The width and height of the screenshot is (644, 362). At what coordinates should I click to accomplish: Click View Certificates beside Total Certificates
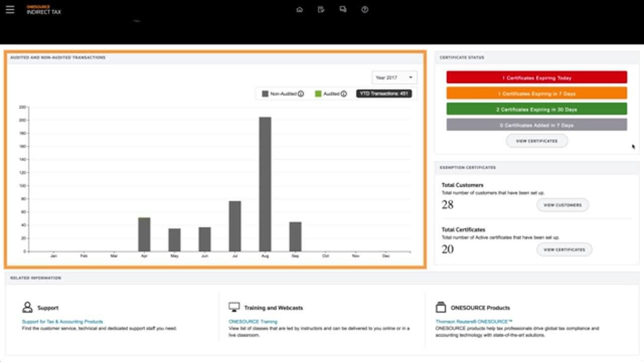[564, 249]
